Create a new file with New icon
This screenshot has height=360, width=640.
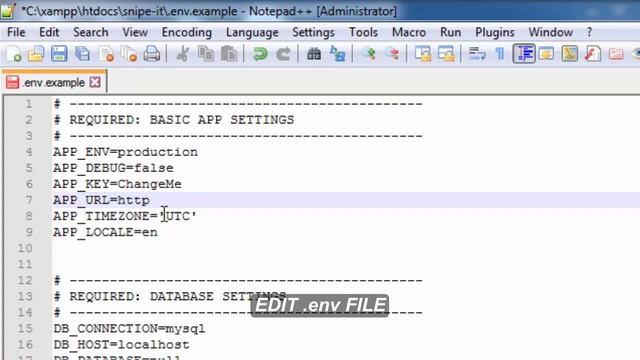pyautogui.click(x=14, y=54)
